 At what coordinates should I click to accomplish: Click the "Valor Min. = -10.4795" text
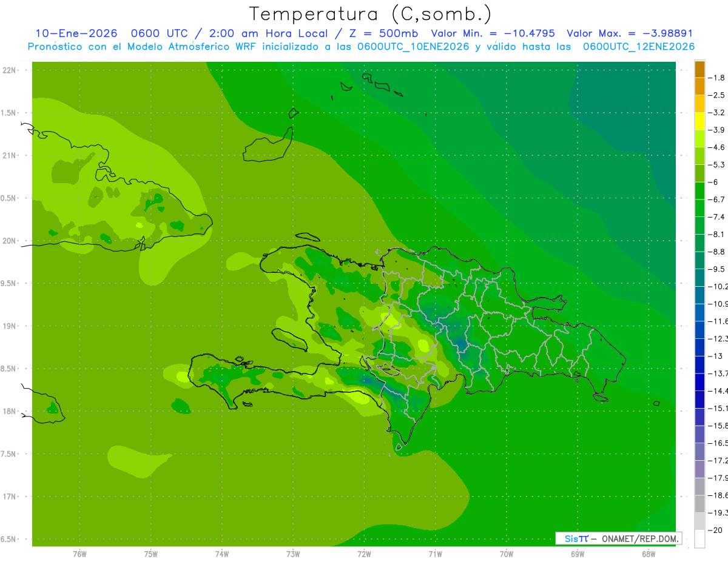(x=493, y=33)
